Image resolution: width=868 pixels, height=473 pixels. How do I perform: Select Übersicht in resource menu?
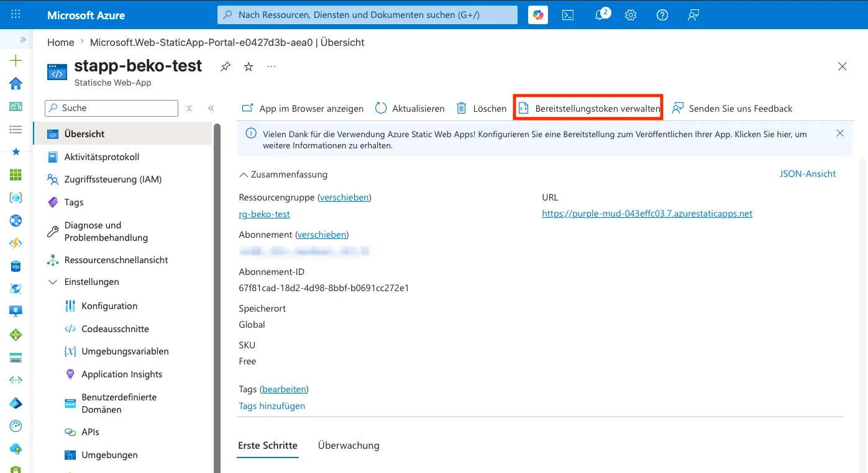point(122,134)
